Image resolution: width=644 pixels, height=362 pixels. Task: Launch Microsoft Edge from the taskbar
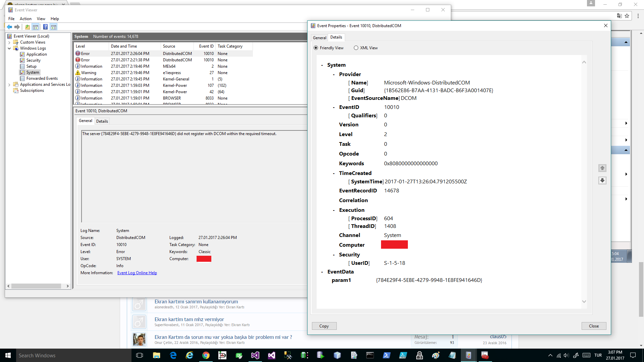point(173,355)
